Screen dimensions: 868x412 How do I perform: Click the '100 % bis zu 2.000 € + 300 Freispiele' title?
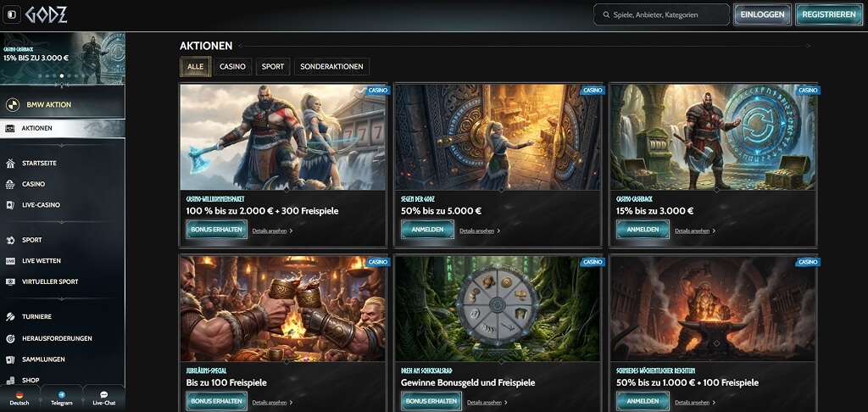tap(263, 211)
